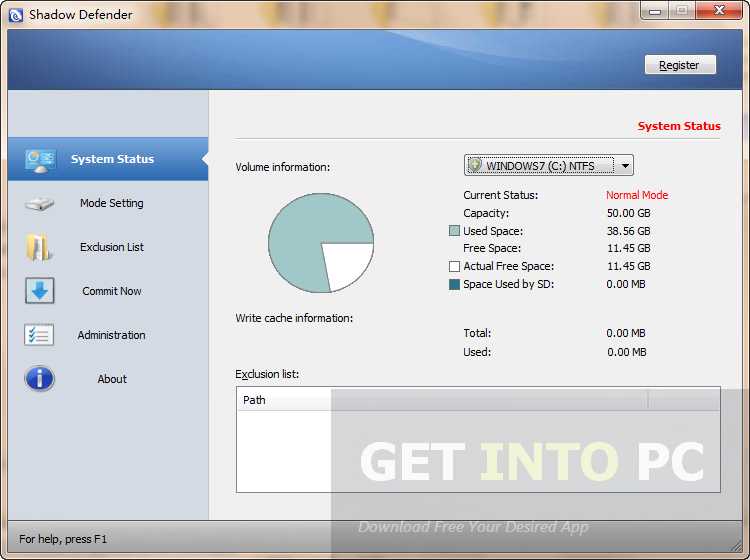Click the Used Space color swatch
The width and height of the screenshot is (750, 560).
tap(454, 231)
